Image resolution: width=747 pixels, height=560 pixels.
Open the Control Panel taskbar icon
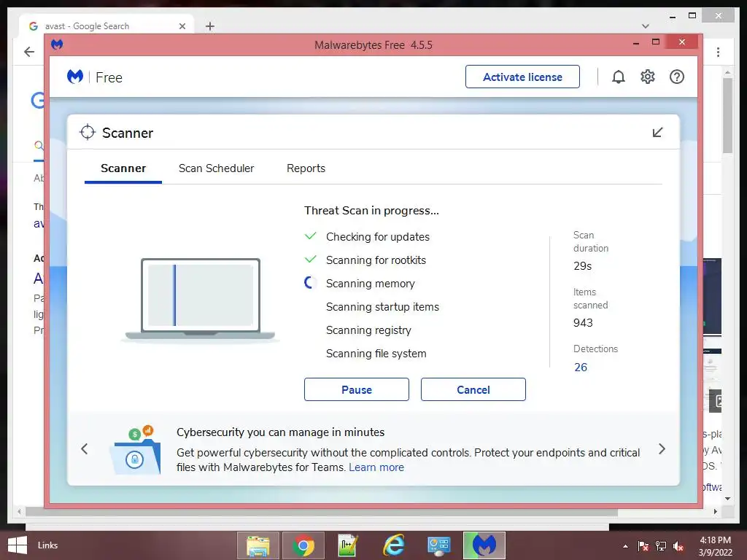[438, 545]
